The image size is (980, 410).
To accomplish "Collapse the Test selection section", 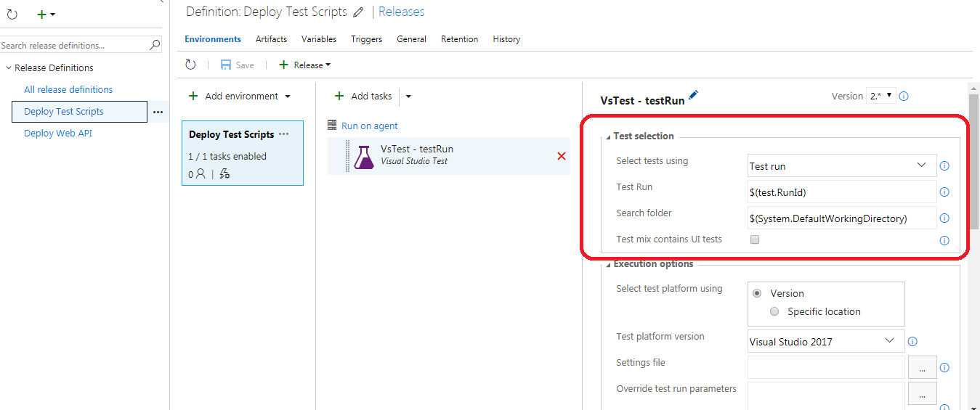I will pos(608,136).
